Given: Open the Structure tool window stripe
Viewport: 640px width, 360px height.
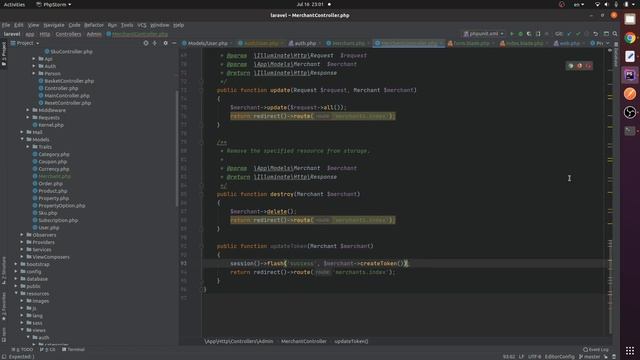Looking at the screenshot, I should coord(4,270).
